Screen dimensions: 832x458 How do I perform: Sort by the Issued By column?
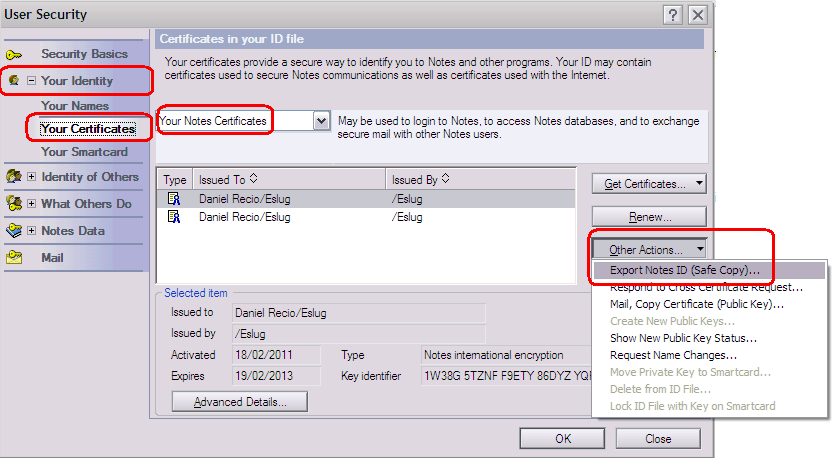[x=481, y=179]
